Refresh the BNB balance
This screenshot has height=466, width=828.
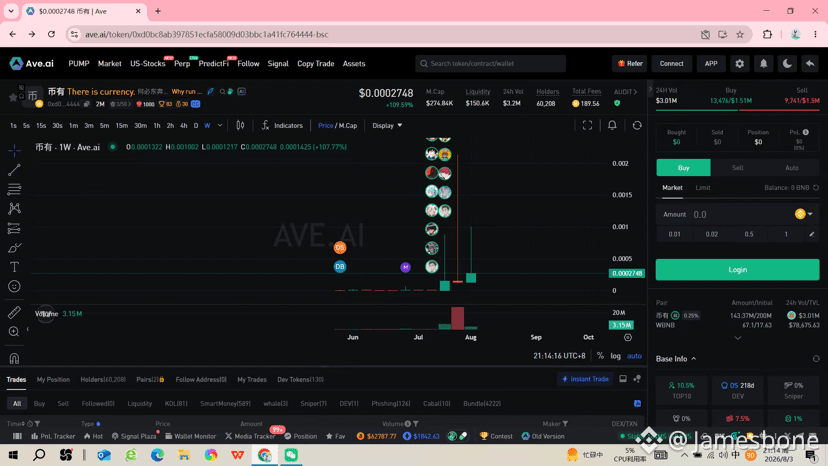(816, 188)
